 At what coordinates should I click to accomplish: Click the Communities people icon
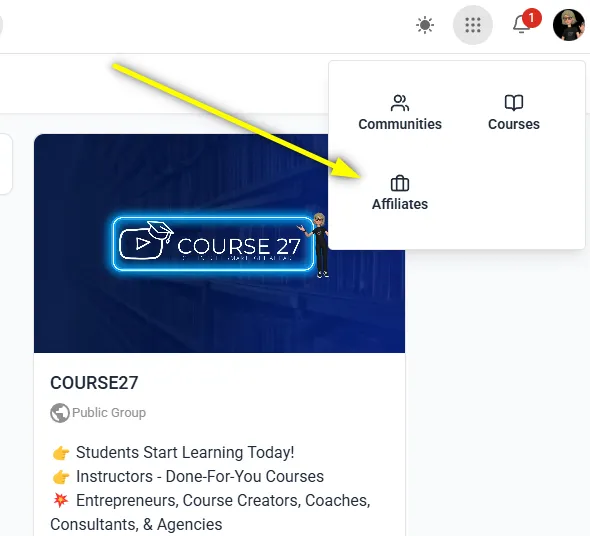400,103
